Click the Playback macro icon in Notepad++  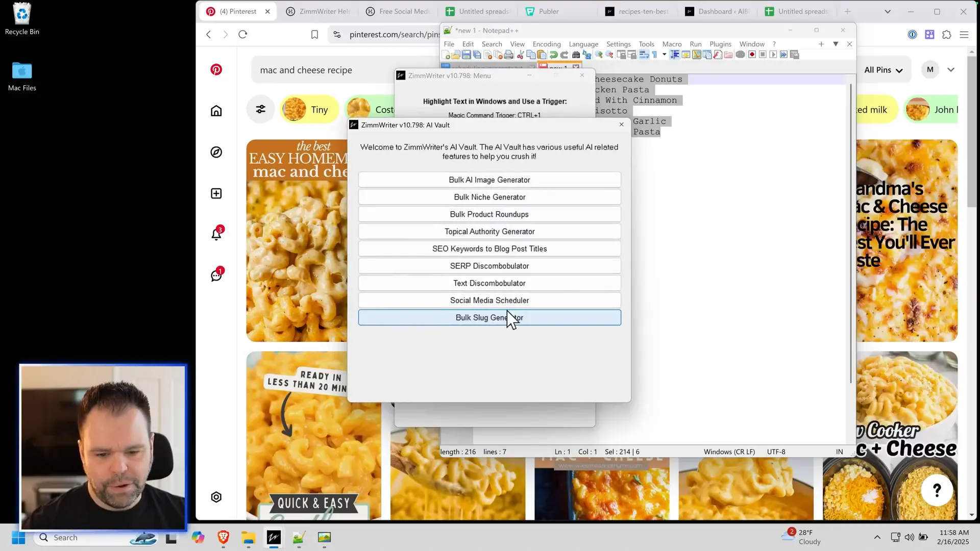pos(773,55)
